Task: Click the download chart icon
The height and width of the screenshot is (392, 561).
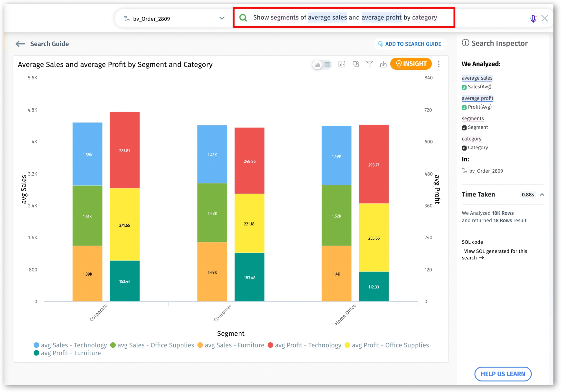Action: click(383, 64)
